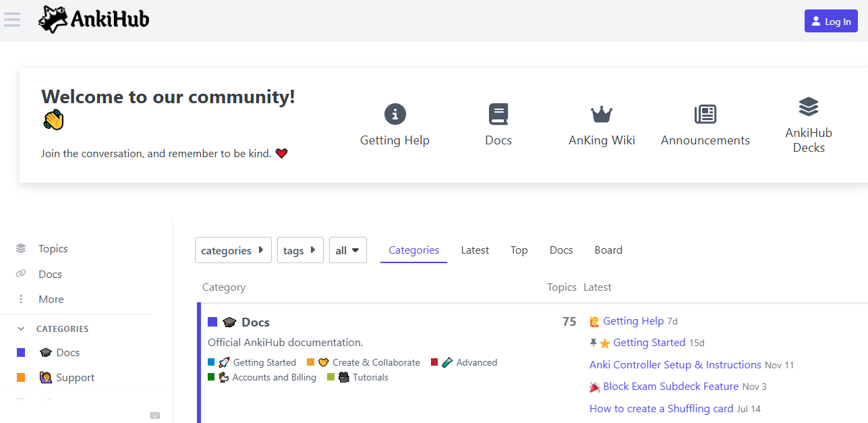The image size is (868, 423).
Task: Open the categories filter dropdown
Action: pos(233,250)
